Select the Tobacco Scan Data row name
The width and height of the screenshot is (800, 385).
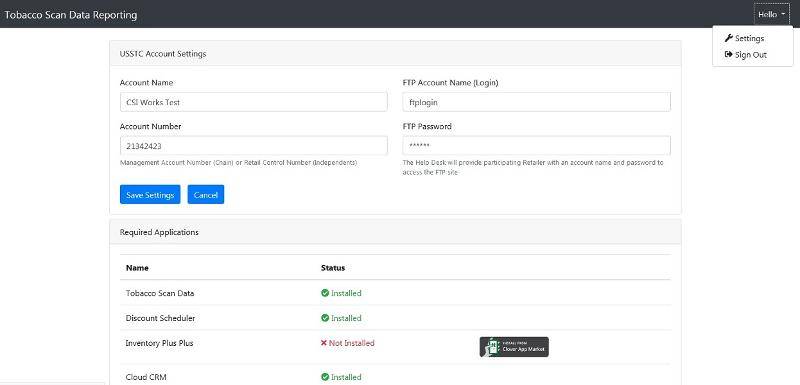point(160,293)
